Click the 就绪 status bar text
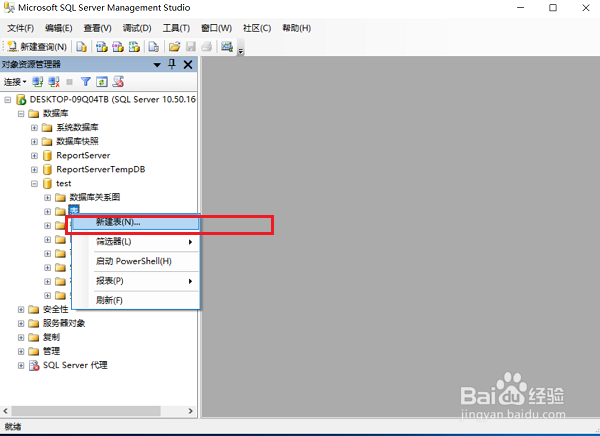The height and width of the screenshot is (436, 600). 13,426
